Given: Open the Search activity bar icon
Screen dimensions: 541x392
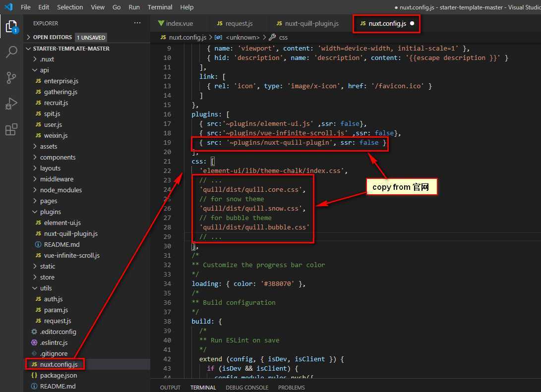Looking at the screenshot, I should click(x=11, y=52).
